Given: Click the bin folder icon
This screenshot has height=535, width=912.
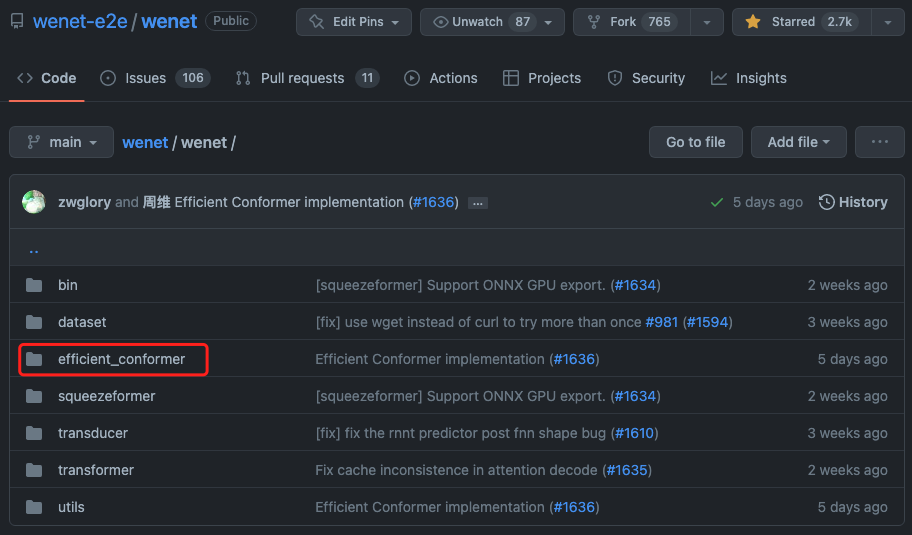Looking at the screenshot, I should tap(35, 285).
